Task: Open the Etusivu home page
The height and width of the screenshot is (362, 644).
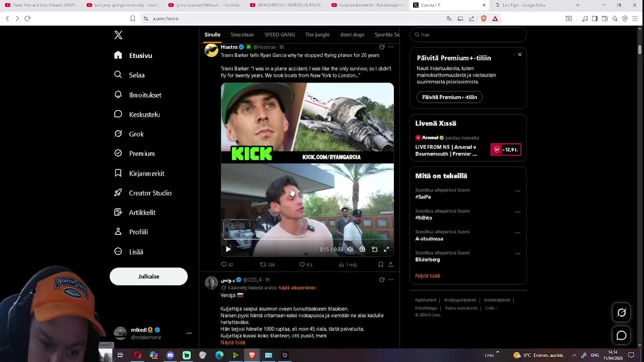Action: [133, 55]
